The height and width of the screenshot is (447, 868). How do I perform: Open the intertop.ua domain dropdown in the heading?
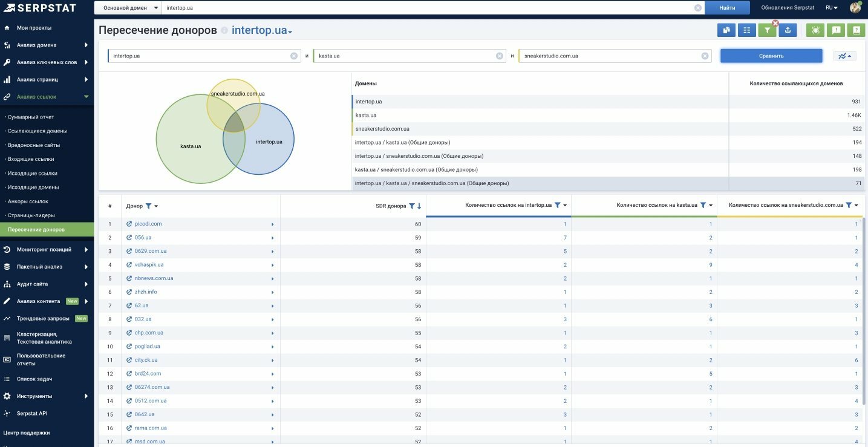[262, 31]
